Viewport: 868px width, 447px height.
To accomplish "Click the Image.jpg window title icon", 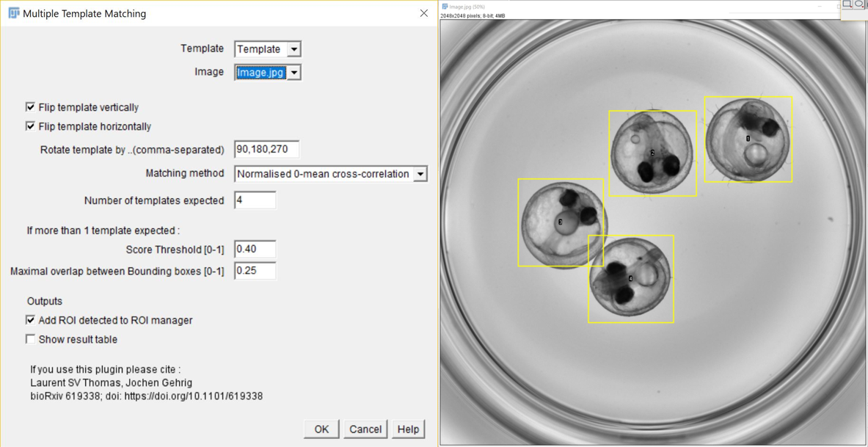I will (x=445, y=7).
